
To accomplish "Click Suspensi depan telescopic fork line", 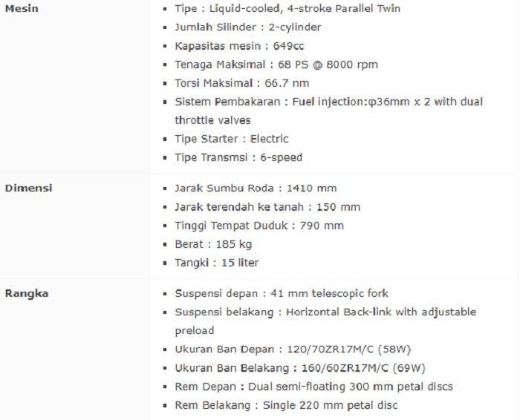I will pyautogui.click(x=282, y=294).
